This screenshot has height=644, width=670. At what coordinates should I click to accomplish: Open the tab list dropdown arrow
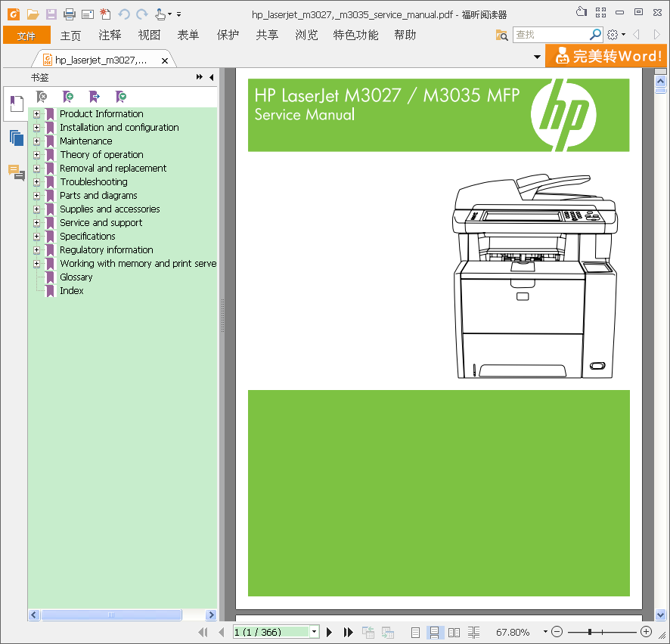point(537,57)
